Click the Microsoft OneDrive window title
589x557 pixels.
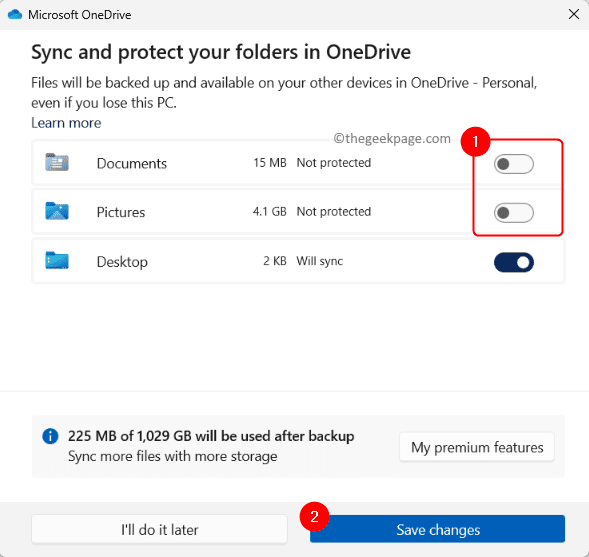tap(80, 15)
